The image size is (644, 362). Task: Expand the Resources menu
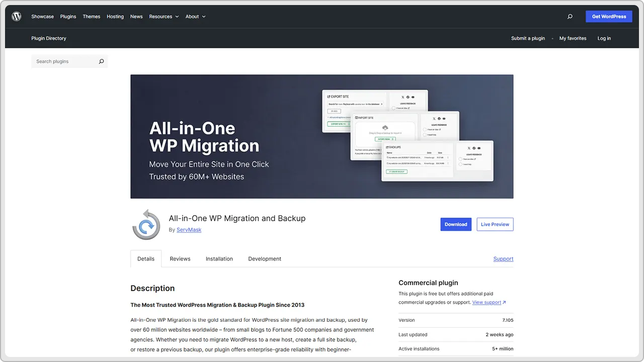click(164, 17)
